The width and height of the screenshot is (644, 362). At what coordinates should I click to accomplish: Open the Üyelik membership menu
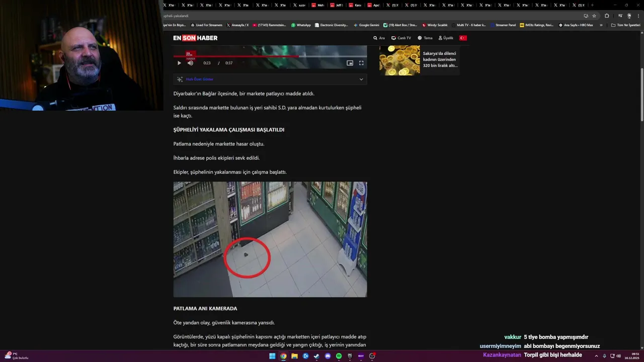coord(446,38)
